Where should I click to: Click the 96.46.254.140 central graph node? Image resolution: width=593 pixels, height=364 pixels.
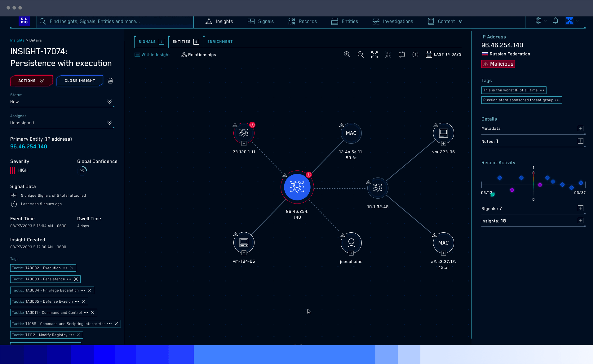[297, 187]
